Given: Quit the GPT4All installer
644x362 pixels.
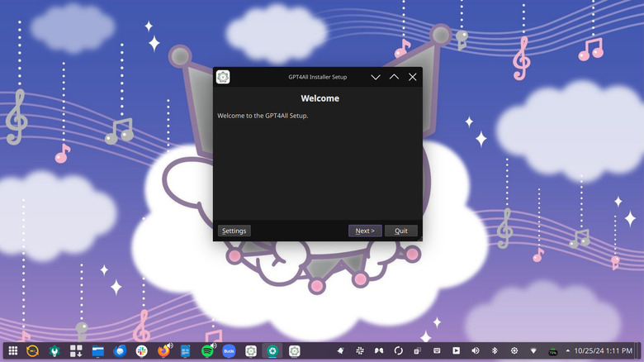Looking at the screenshot, I should pos(401,231).
